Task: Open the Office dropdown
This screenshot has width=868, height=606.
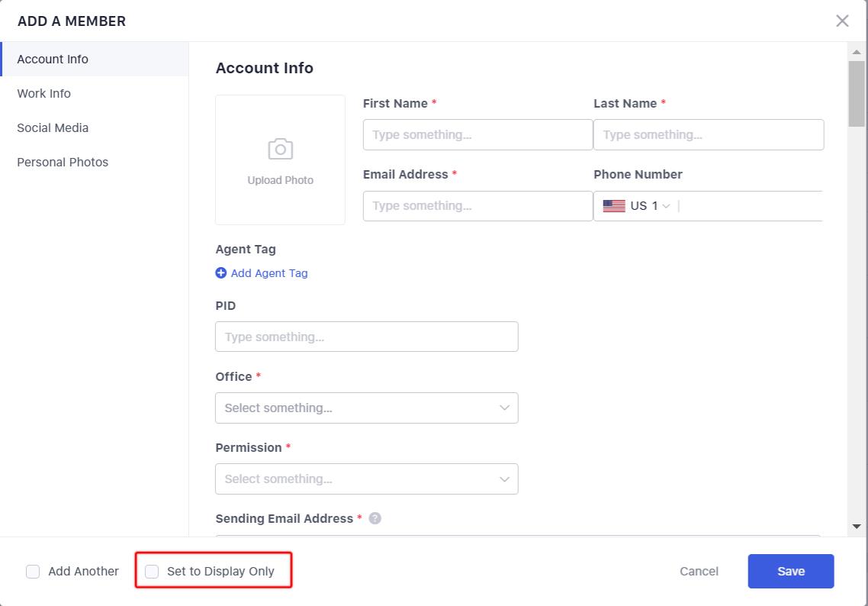Action: [366, 408]
